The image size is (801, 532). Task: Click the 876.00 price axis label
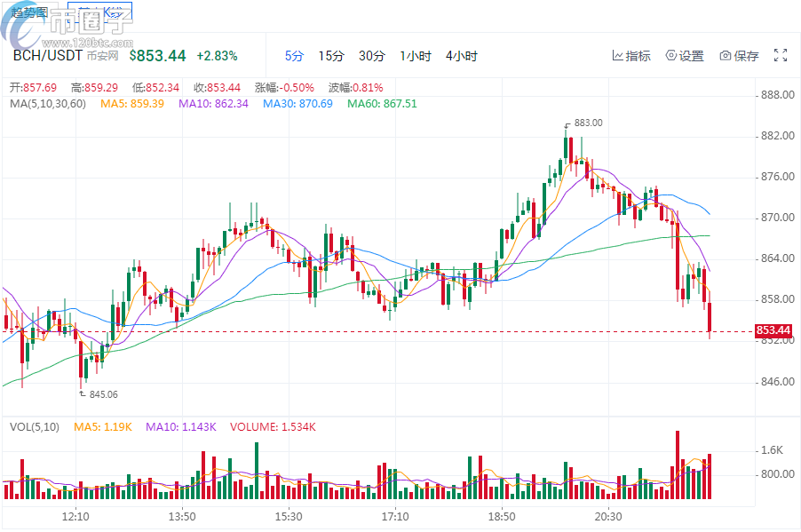tap(778, 177)
